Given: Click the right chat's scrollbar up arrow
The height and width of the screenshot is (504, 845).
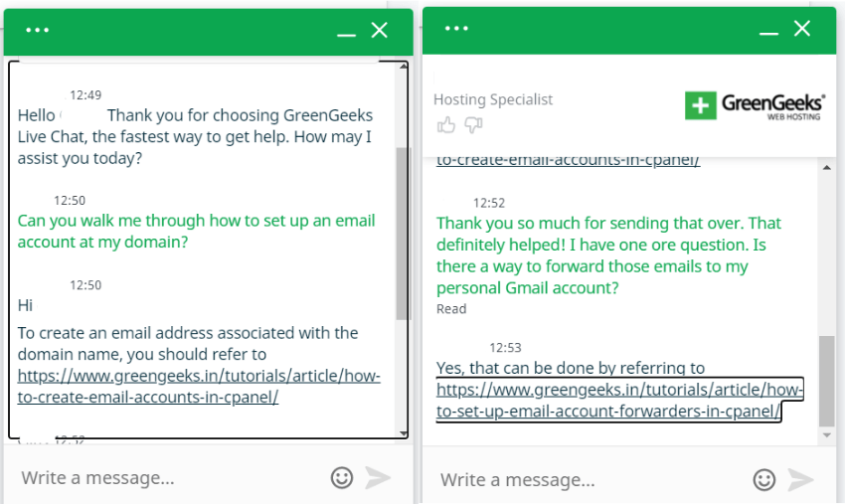Looking at the screenshot, I should point(827,168).
